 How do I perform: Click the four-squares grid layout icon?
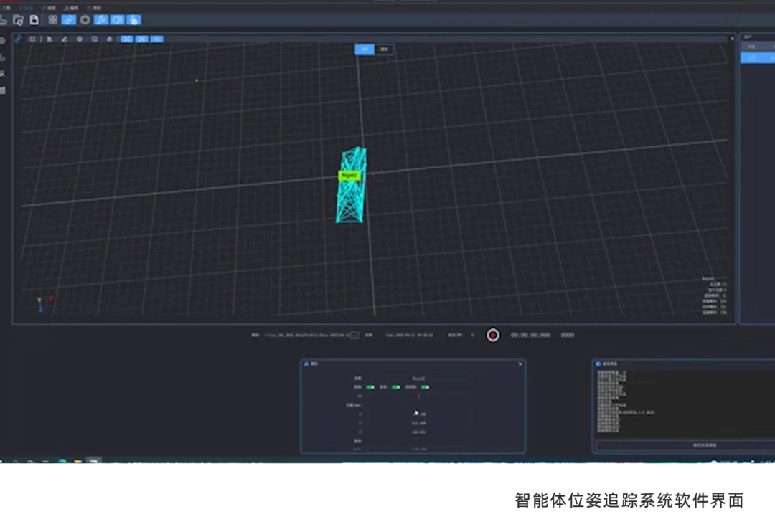(x=52, y=19)
